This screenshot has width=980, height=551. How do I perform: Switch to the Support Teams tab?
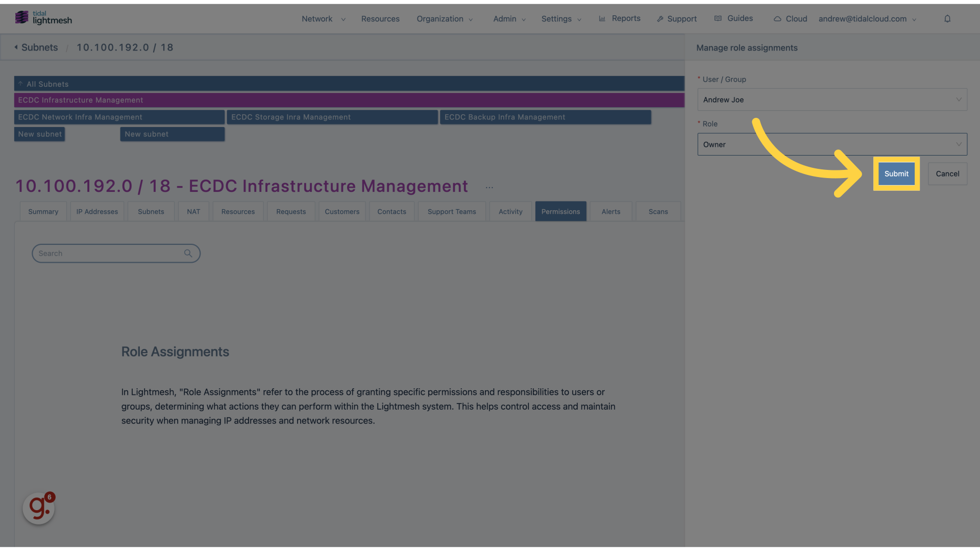point(452,211)
